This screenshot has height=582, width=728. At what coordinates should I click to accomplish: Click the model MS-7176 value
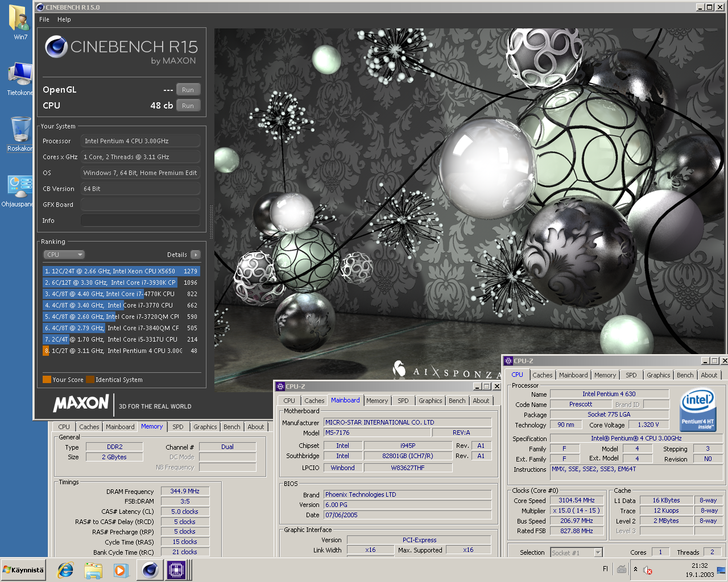click(x=377, y=433)
